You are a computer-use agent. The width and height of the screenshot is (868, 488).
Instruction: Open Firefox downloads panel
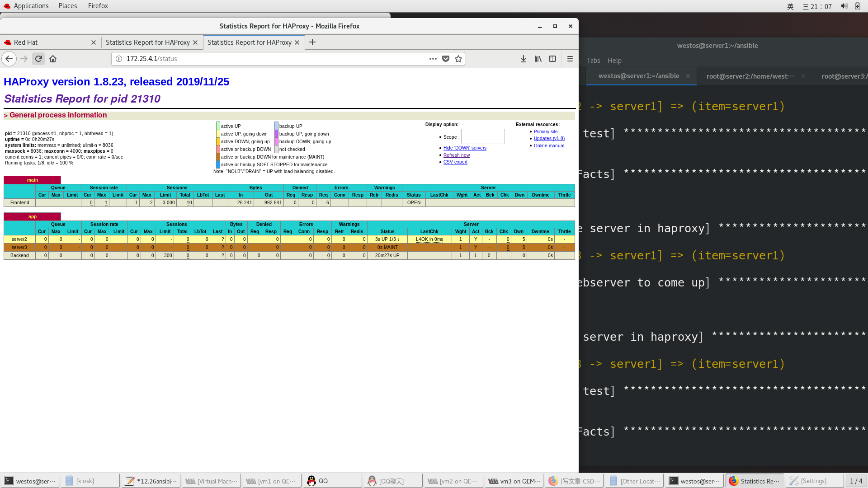point(524,59)
